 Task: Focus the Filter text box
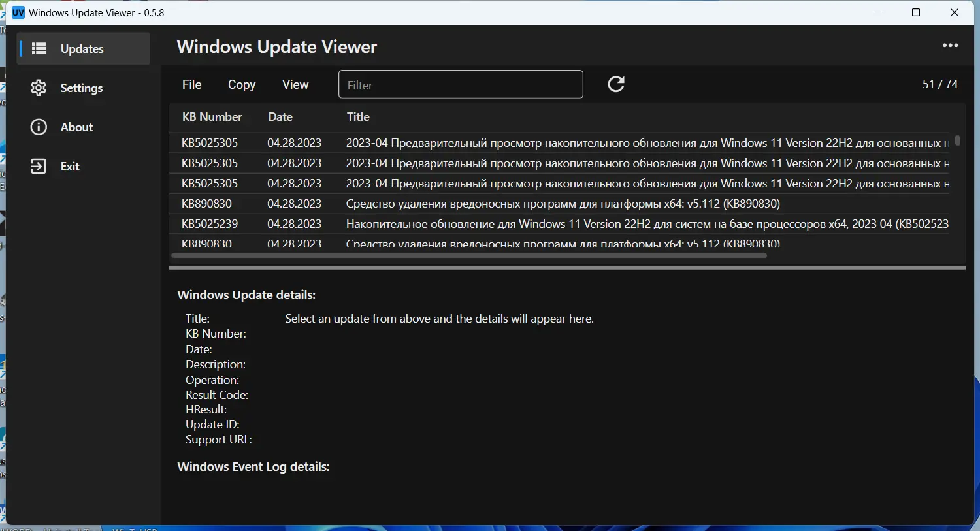(x=461, y=84)
